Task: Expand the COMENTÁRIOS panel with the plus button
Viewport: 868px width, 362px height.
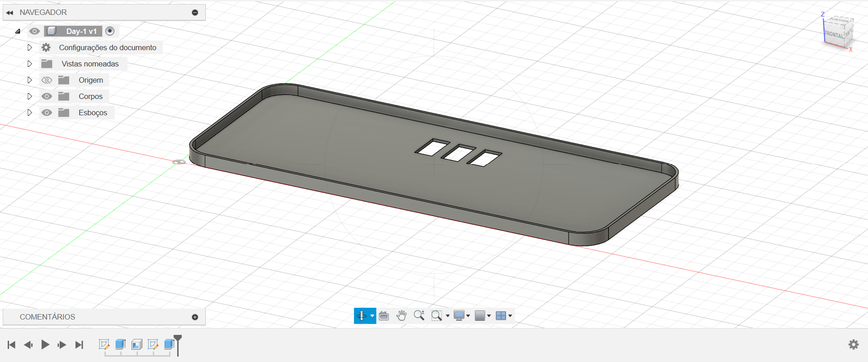Action: pyautogui.click(x=195, y=317)
